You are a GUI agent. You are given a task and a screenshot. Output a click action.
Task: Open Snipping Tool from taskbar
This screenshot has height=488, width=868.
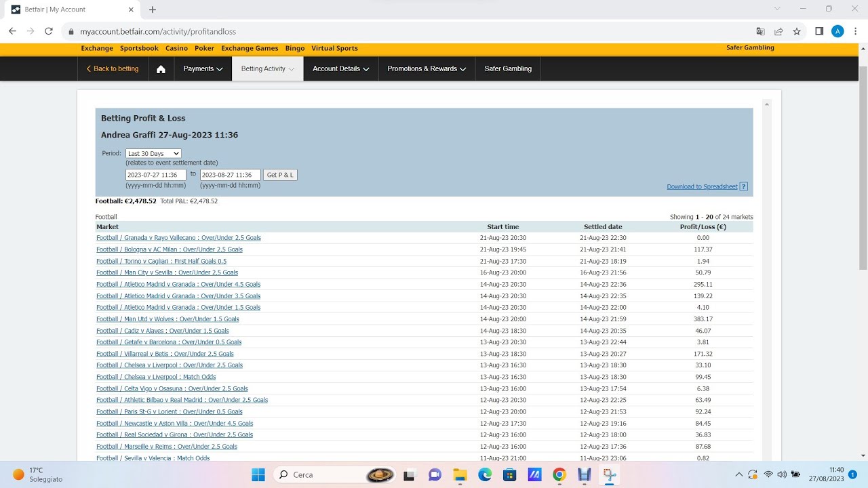coord(610,475)
